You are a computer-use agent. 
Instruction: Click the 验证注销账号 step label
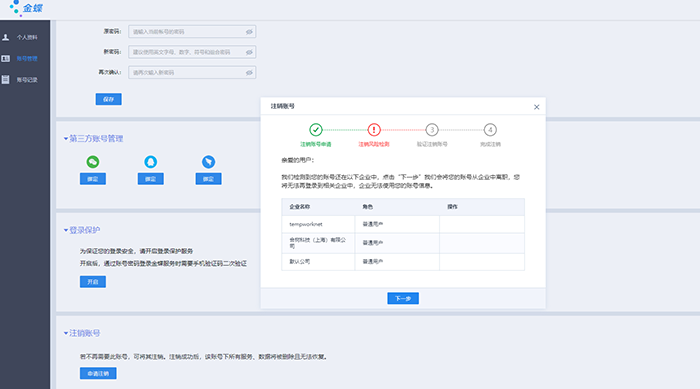(432, 144)
